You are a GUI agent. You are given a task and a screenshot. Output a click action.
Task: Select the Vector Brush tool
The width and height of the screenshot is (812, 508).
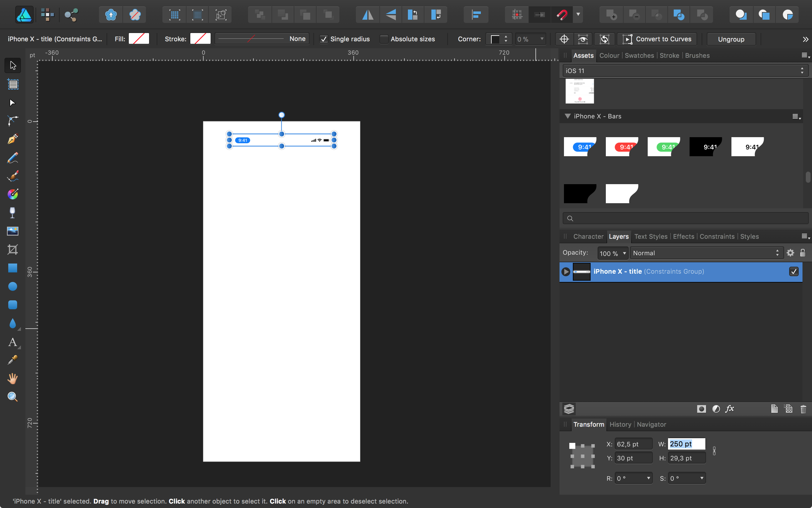pyautogui.click(x=13, y=176)
